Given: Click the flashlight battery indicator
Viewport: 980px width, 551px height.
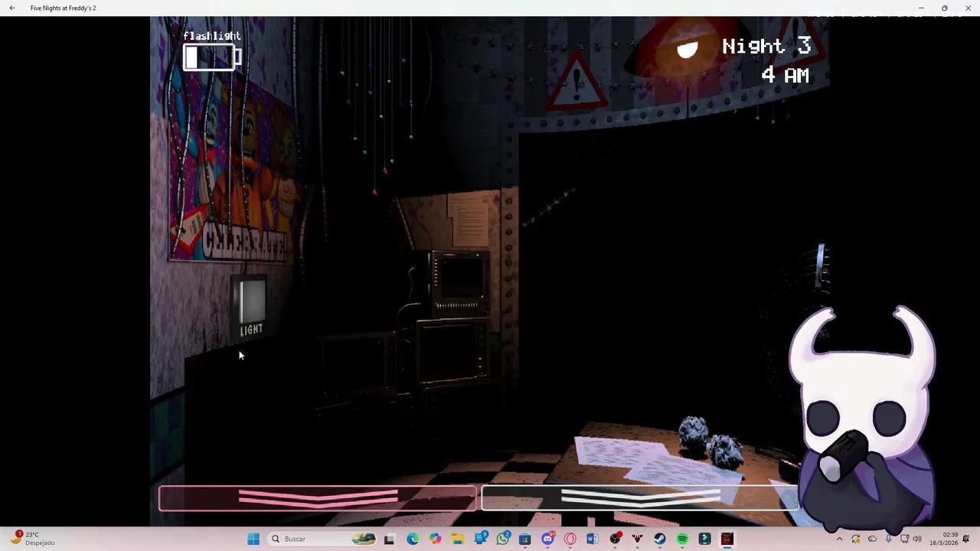Looking at the screenshot, I should [212, 57].
